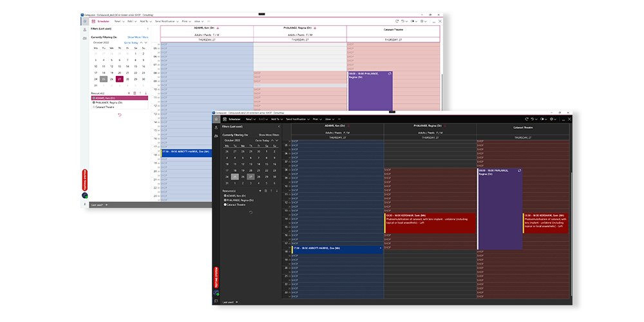The height and width of the screenshot is (322, 644).
Task: Click Show More Filters in light window
Action: [x=138, y=37]
